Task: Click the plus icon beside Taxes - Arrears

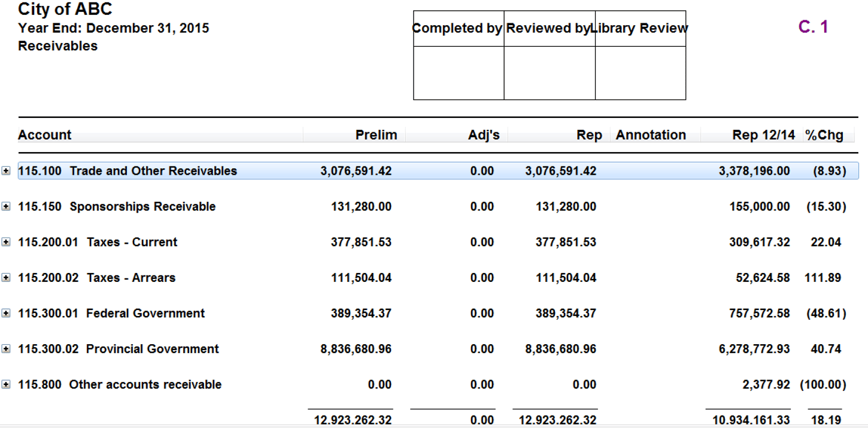Action: [6, 278]
